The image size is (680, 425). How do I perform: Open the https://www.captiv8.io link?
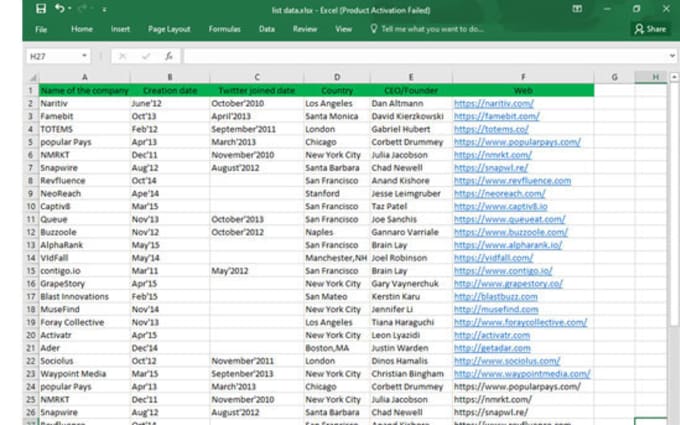tap(500, 206)
